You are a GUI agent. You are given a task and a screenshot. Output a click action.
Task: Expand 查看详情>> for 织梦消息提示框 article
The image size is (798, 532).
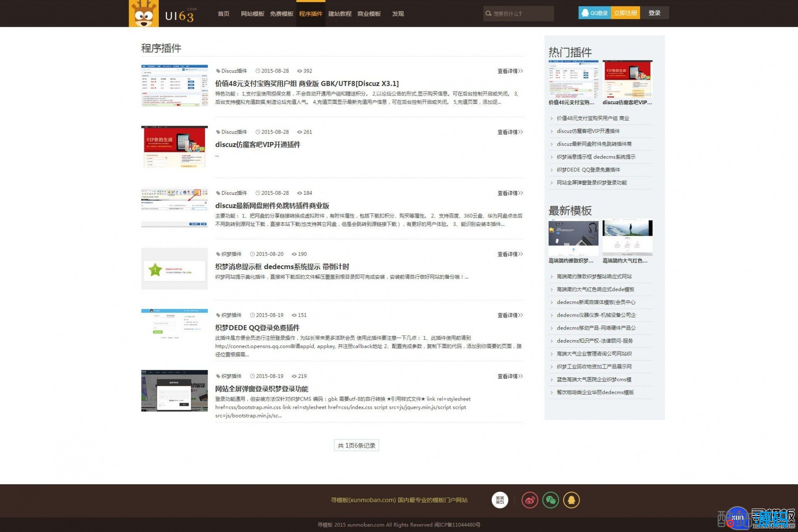(x=510, y=254)
